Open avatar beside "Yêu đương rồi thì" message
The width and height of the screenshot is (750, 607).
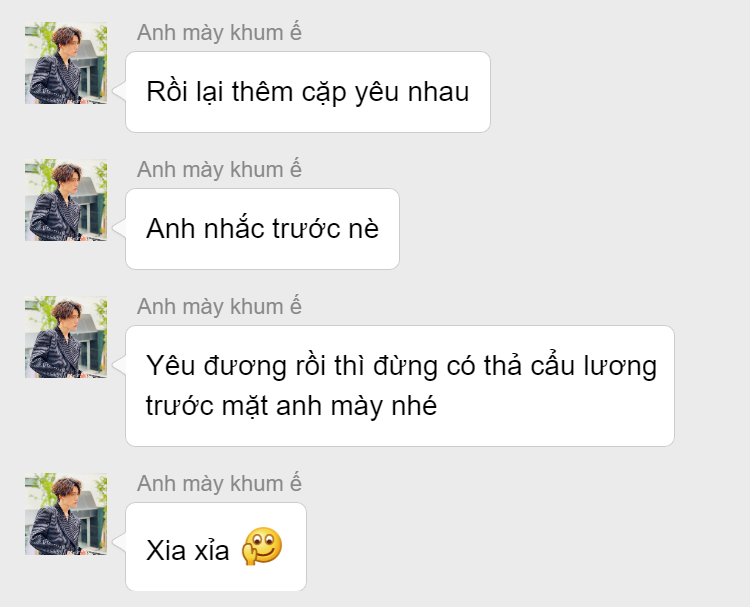[66, 337]
